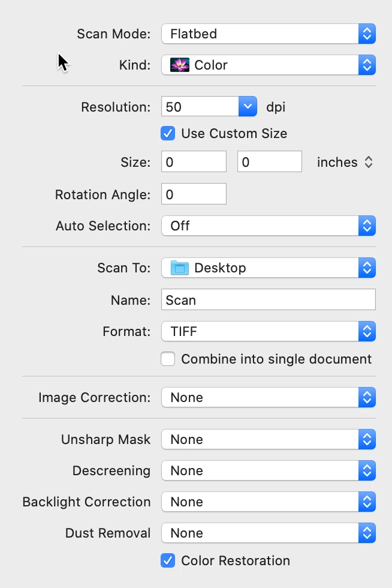Open the Unsharp Mask dropdown
Image resolution: width=392 pixels, height=588 pixels.
[268, 439]
